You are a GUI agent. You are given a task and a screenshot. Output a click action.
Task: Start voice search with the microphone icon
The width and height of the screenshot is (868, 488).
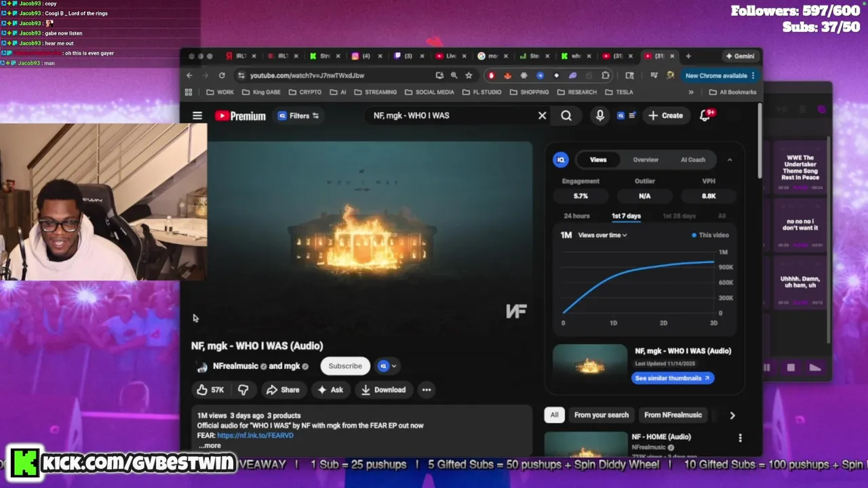point(600,116)
